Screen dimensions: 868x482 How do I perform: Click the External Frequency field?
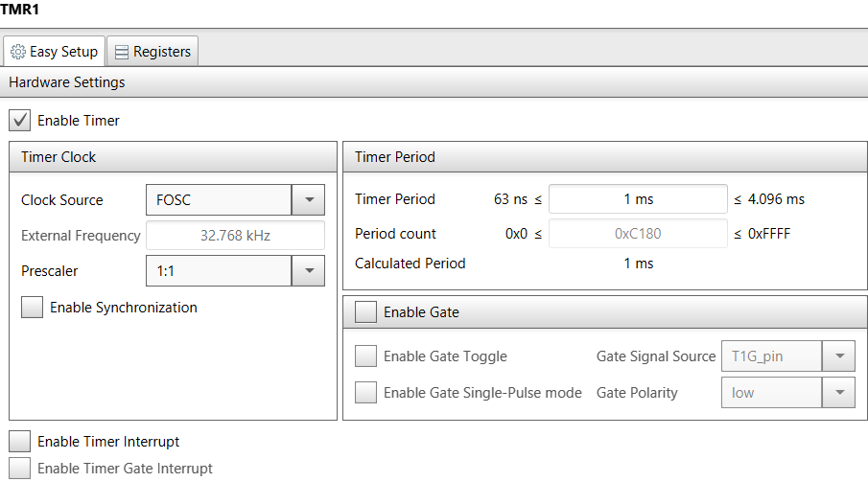tap(235, 236)
